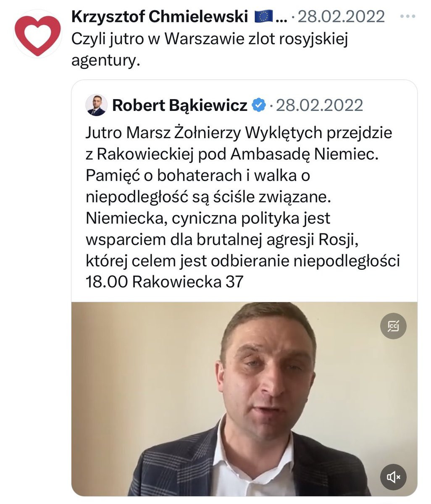
Task: Click Robert Bąkiewicz's small profile photo
Action: 96,105
